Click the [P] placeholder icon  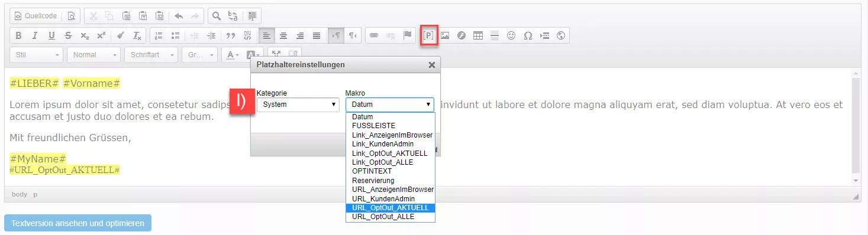coord(429,35)
